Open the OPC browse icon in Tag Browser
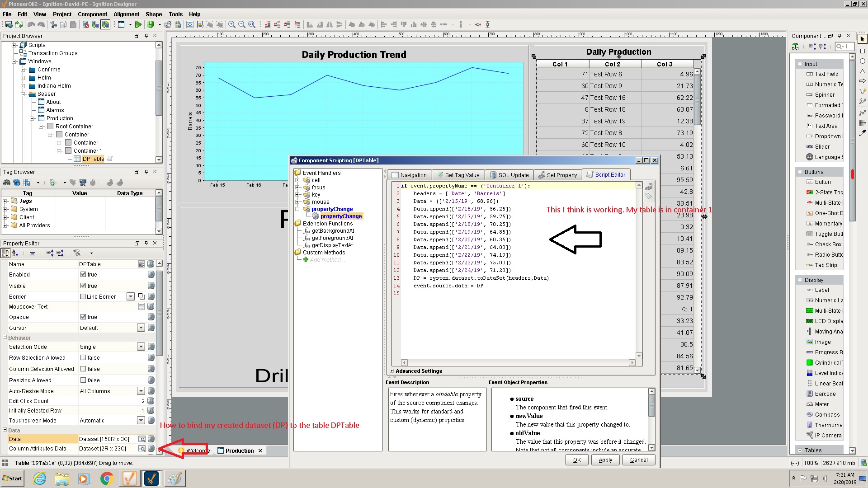The image size is (868, 488). click(83, 183)
